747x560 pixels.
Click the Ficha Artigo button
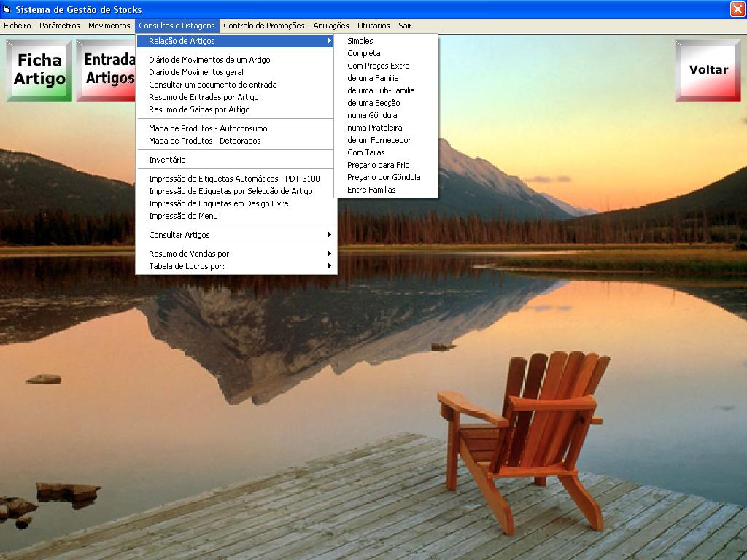coord(39,70)
